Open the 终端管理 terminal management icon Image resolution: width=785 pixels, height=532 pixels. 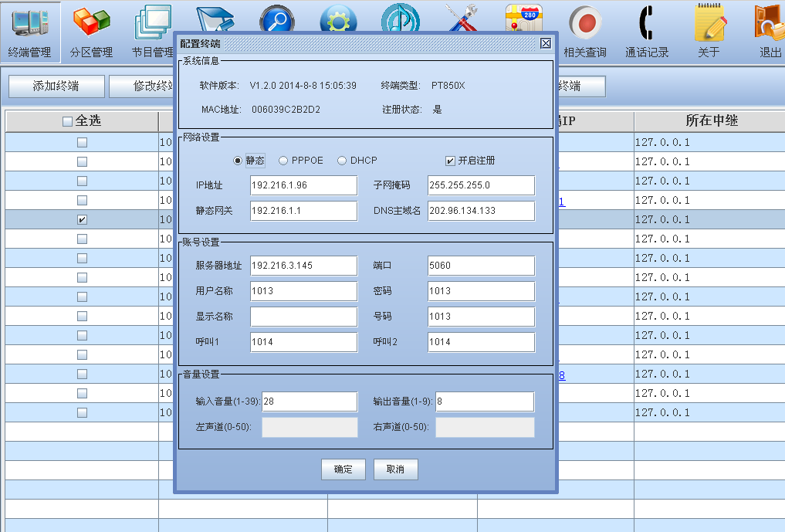pos(29,24)
